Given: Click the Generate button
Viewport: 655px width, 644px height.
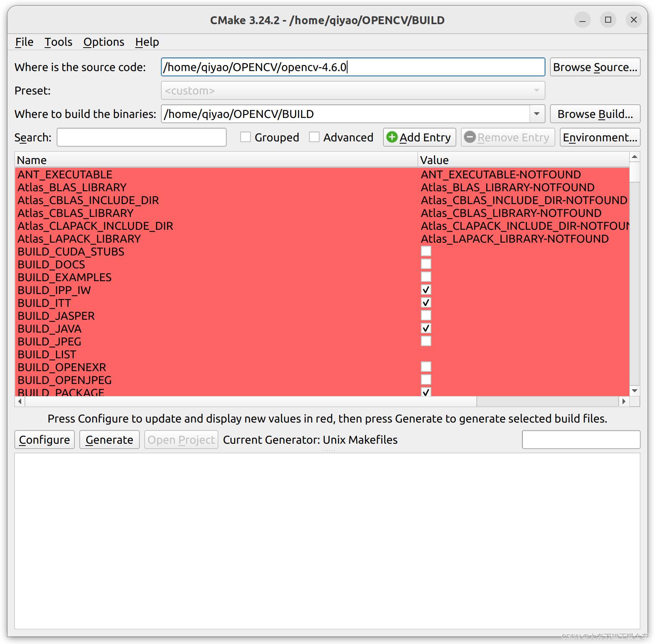Looking at the screenshot, I should click(110, 440).
